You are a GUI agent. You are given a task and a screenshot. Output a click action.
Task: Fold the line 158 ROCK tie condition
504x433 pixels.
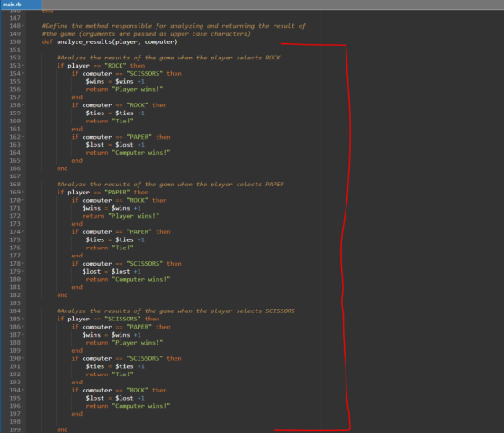[x=23, y=105]
